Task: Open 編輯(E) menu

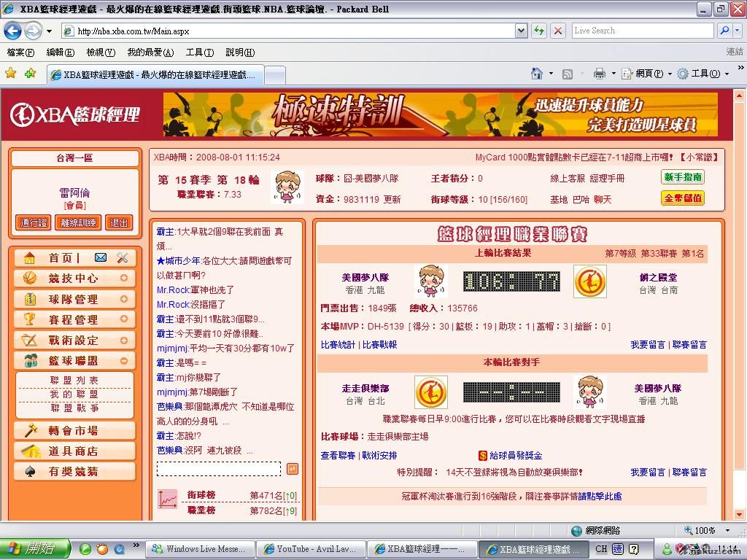Action: click(61, 52)
